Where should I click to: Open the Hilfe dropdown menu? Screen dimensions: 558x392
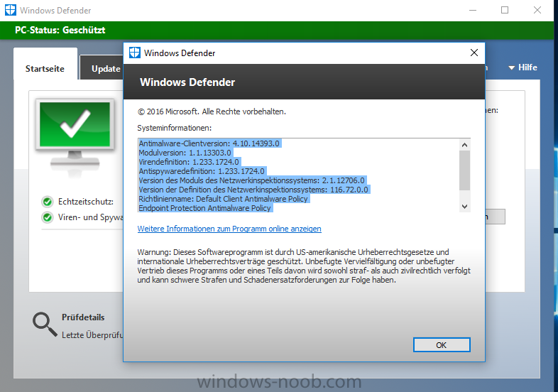coord(523,67)
